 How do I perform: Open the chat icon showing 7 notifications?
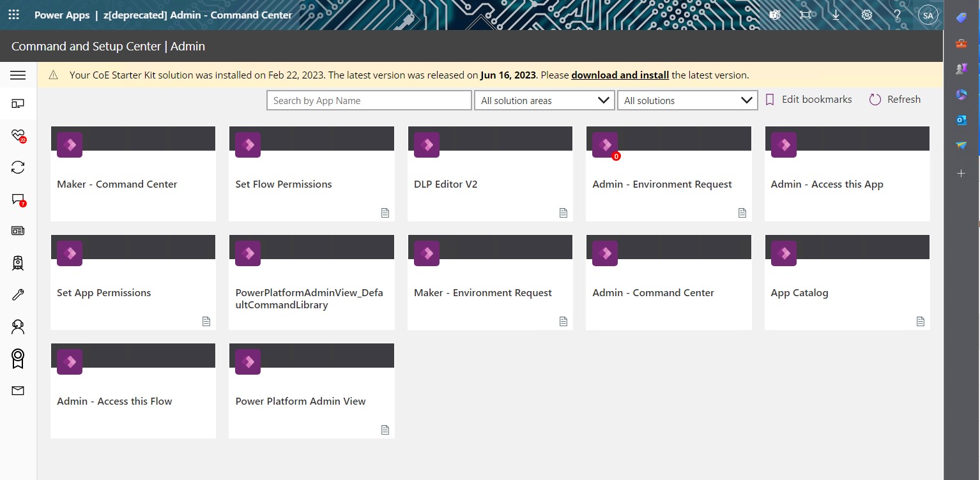(x=19, y=199)
